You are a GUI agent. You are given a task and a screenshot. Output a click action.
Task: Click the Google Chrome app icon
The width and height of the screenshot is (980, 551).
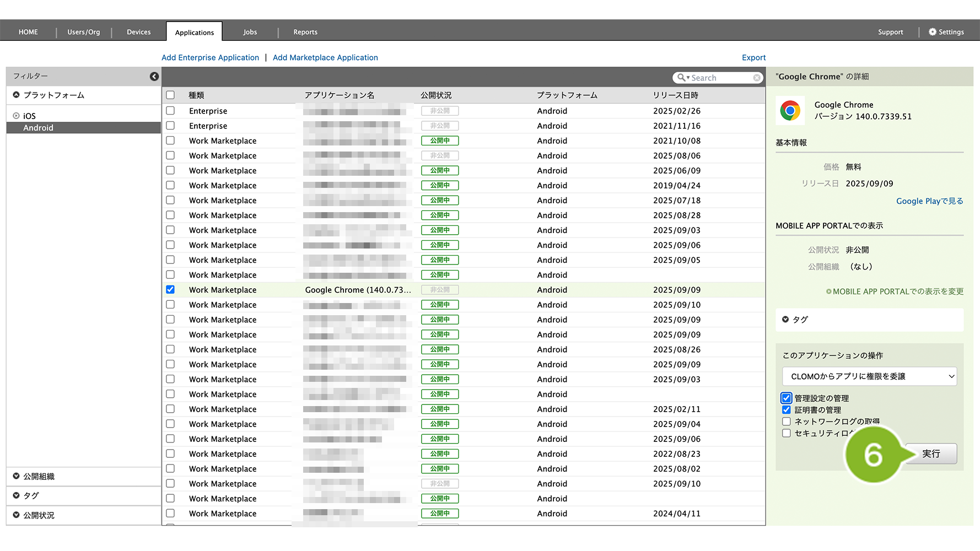click(790, 110)
